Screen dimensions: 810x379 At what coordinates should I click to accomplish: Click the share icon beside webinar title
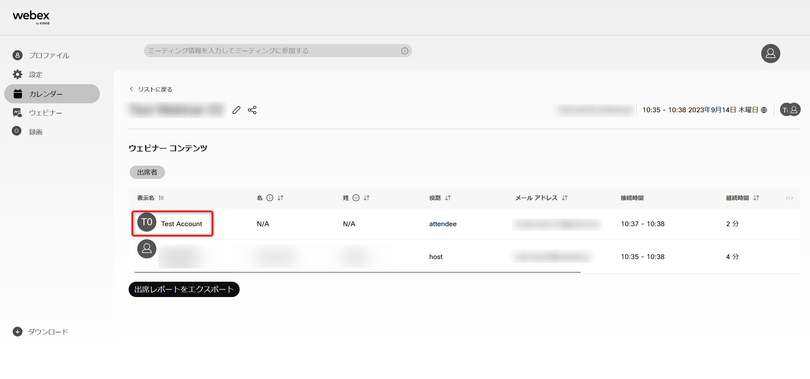252,110
